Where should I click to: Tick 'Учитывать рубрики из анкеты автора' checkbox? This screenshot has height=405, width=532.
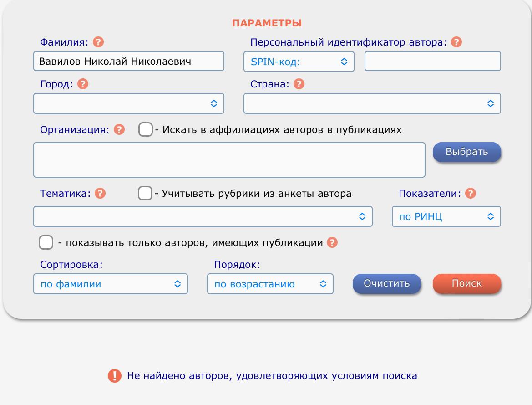[x=145, y=194]
